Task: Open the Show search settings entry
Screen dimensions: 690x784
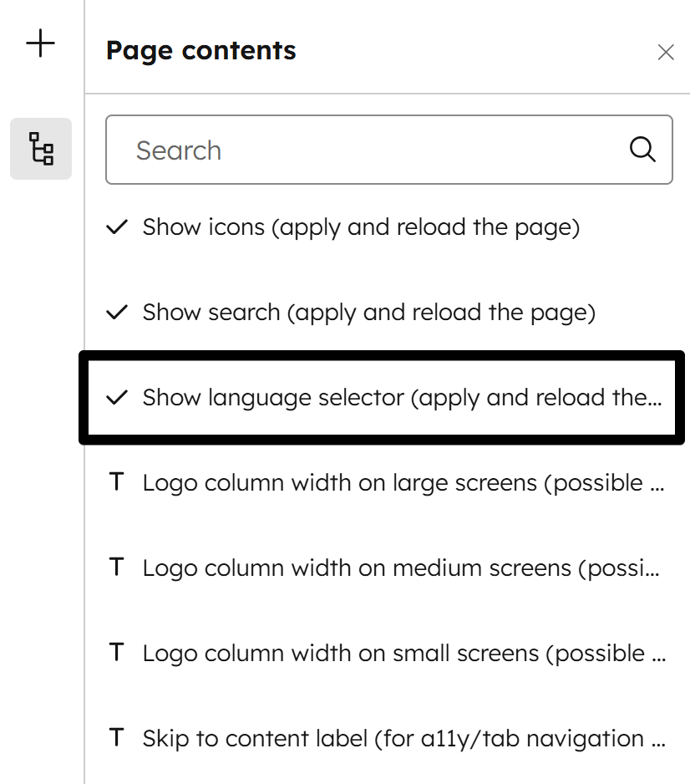Action: [x=358, y=310]
